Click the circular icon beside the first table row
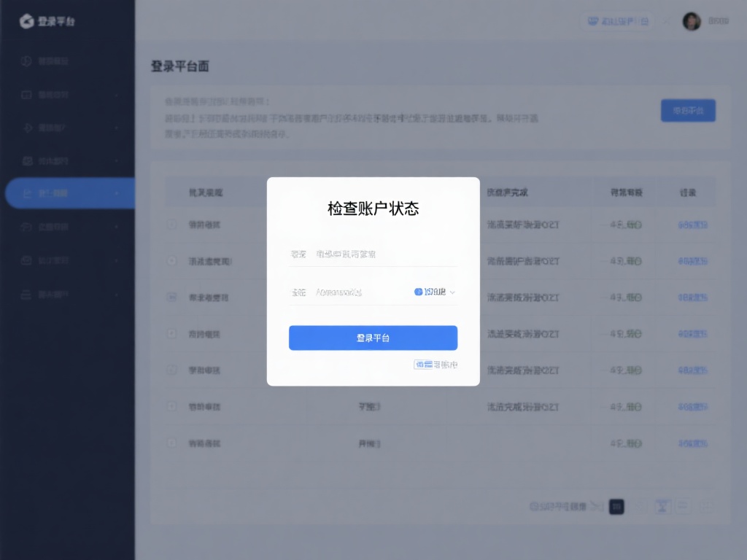Image resolution: width=747 pixels, height=560 pixels. tap(171, 225)
